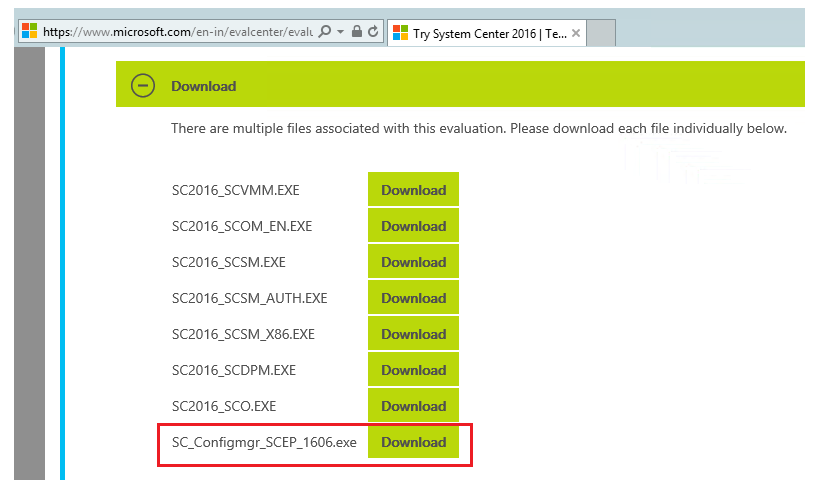
Task: Open a new tab next to the current tab
Action: [x=601, y=33]
